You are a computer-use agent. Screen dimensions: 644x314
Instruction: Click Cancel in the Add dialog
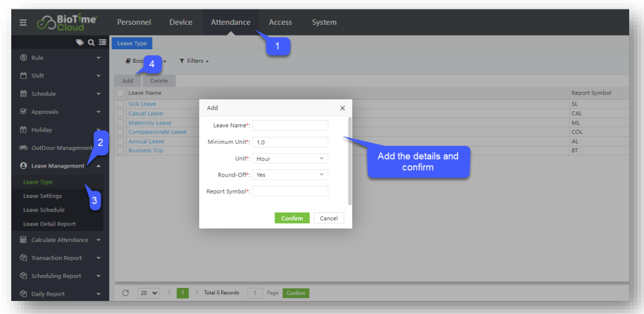coord(329,218)
